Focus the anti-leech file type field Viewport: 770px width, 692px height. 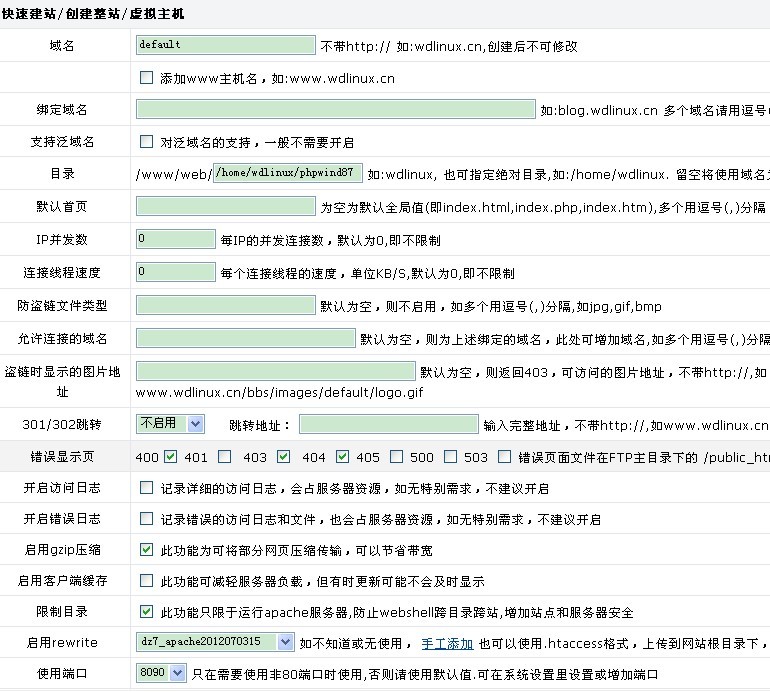pos(225,304)
